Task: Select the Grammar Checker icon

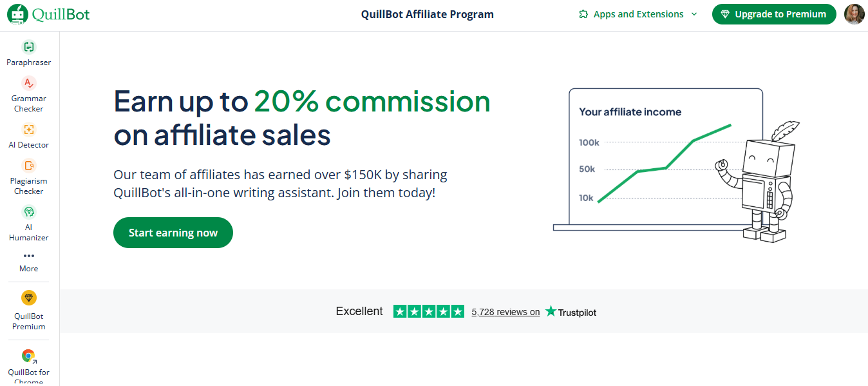Action: [29, 83]
